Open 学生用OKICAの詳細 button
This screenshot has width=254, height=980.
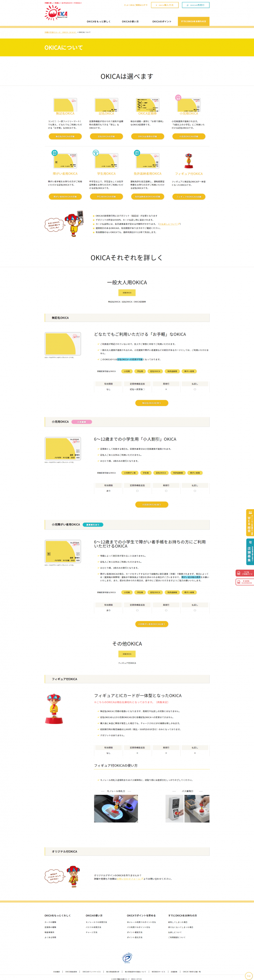106,197
